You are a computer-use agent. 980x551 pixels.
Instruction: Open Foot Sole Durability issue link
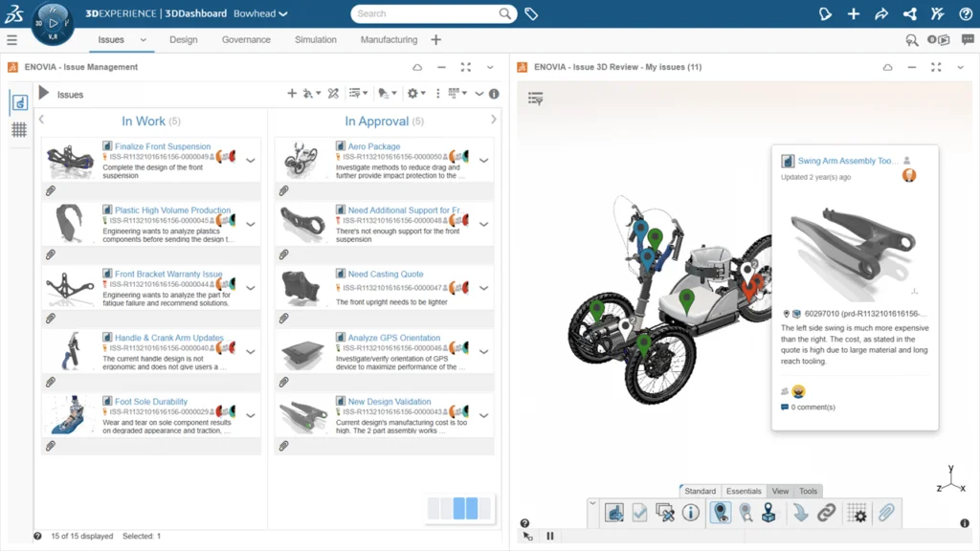[150, 401]
